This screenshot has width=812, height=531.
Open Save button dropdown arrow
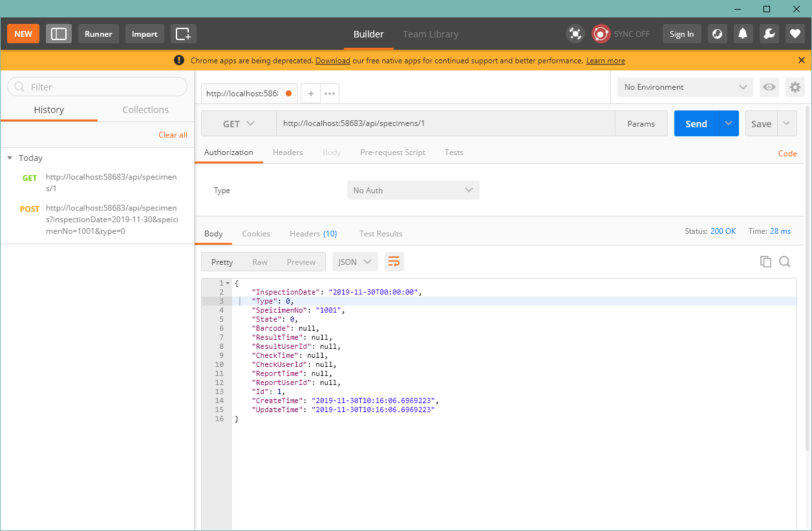pos(787,123)
